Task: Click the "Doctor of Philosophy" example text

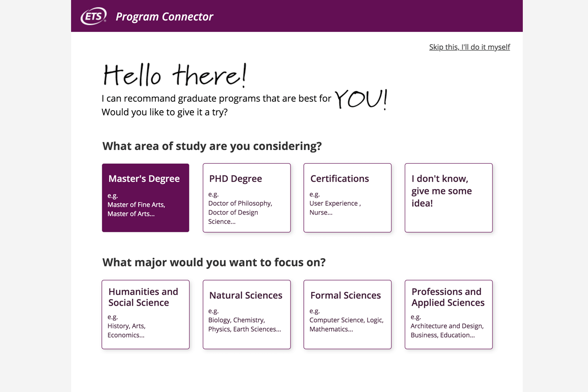Action: tap(240, 203)
